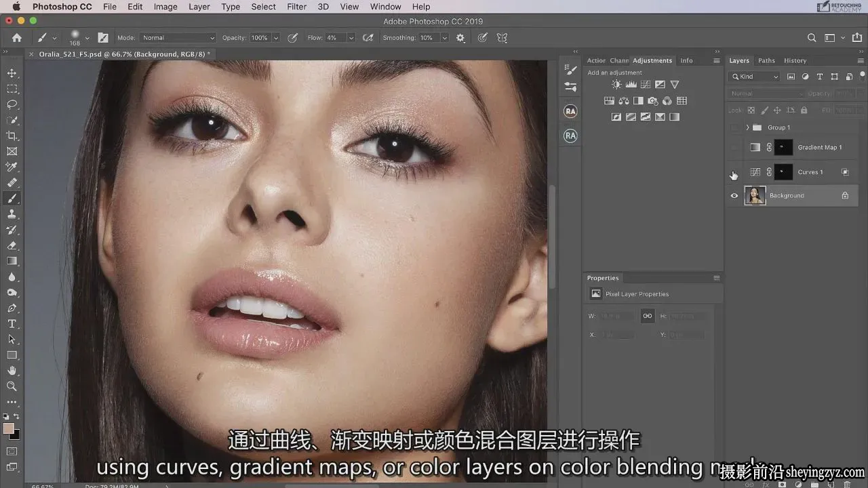Filter layers by pixel layers
Viewport: 868px width, 488px height.
pos(791,77)
